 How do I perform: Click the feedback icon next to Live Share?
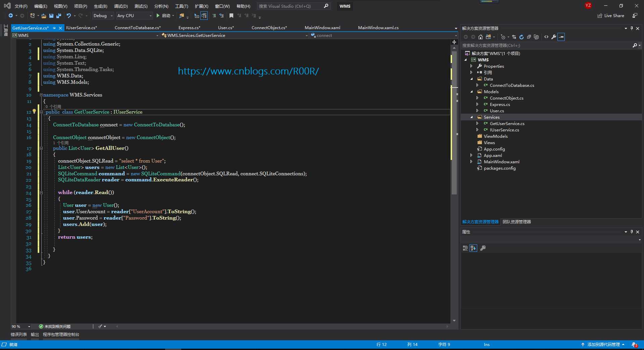[x=635, y=16]
